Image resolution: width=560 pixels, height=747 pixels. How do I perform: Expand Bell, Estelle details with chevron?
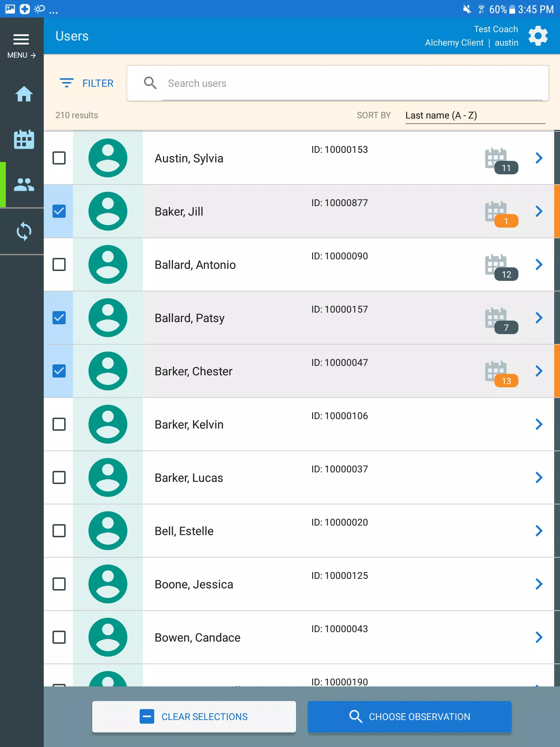tap(539, 531)
